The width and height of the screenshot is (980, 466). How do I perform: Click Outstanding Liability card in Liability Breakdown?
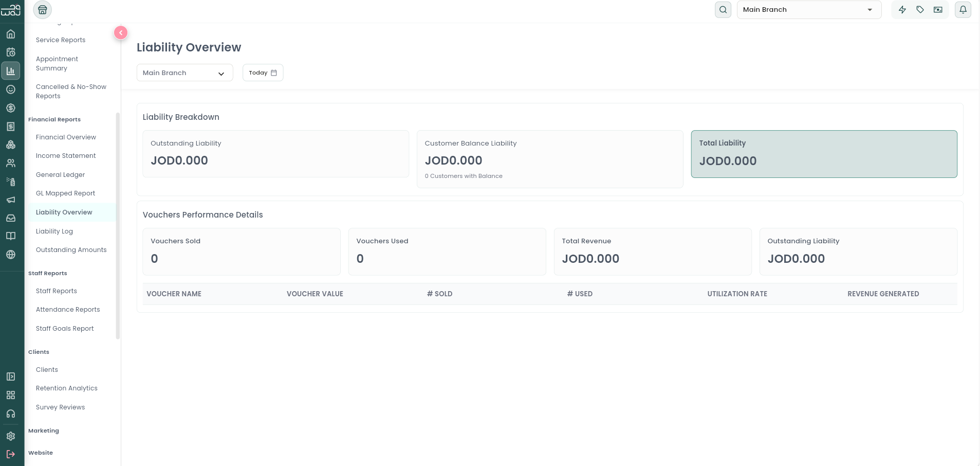point(275,154)
